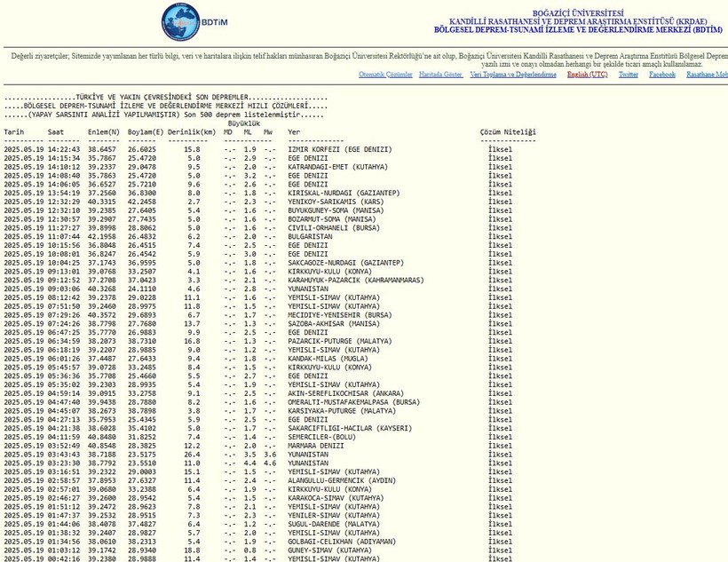Open the Twitter link

[x=629, y=75]
